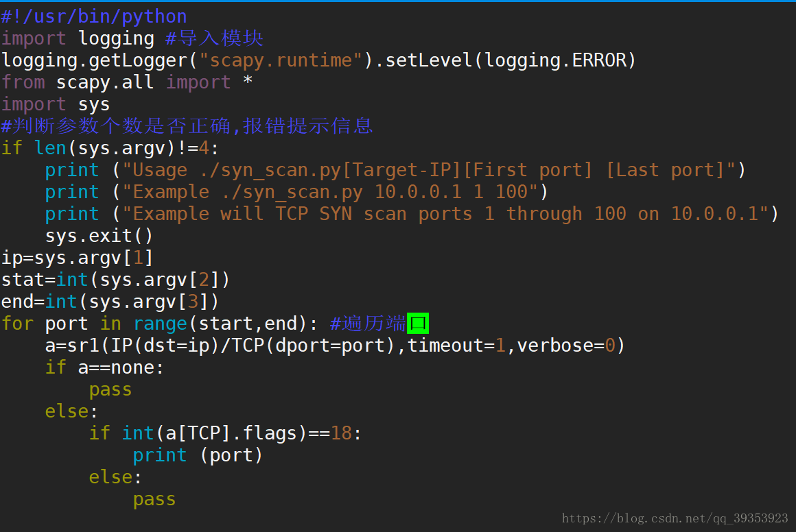Click the asterisk in the scapy import
The width and height of the screenshot is (796, 532).
248,81
